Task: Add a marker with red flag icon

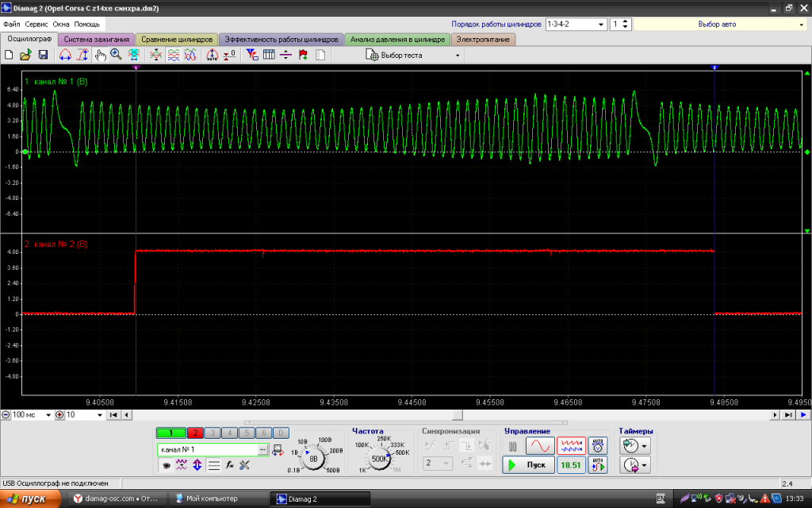Action: pyautogui.click(x=304, y=55)
